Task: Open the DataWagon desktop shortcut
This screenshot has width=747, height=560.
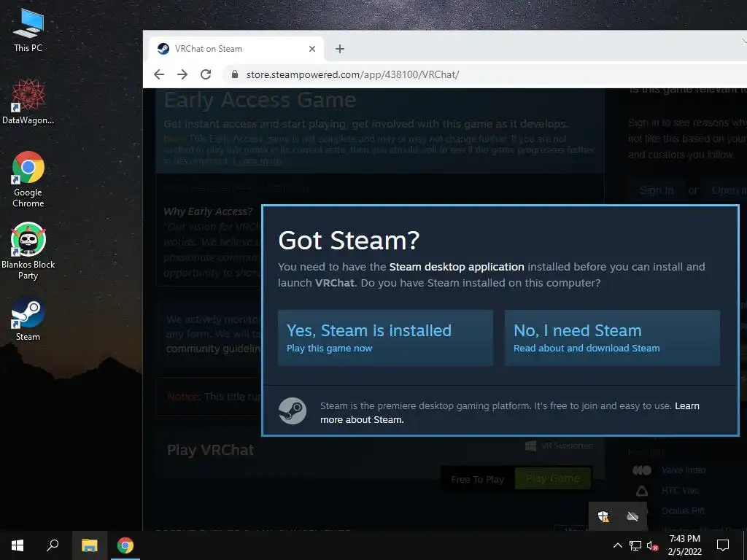Action: [x=28, y=102]
